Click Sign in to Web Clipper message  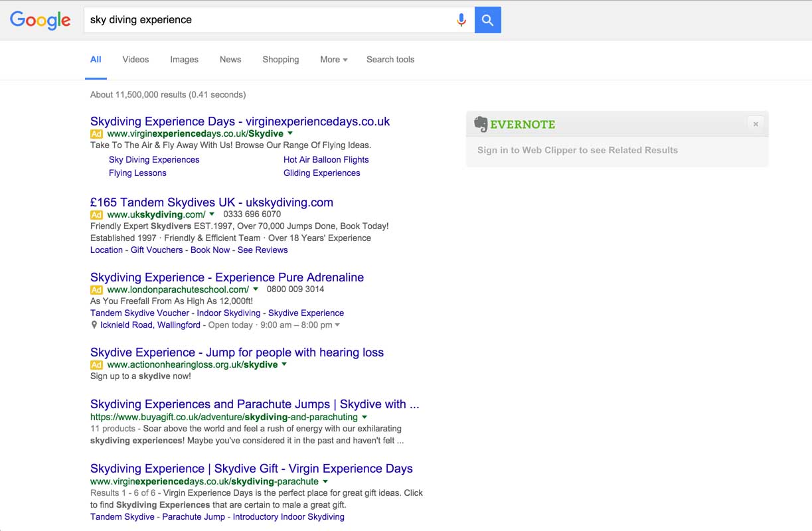[x=578, y=151]
